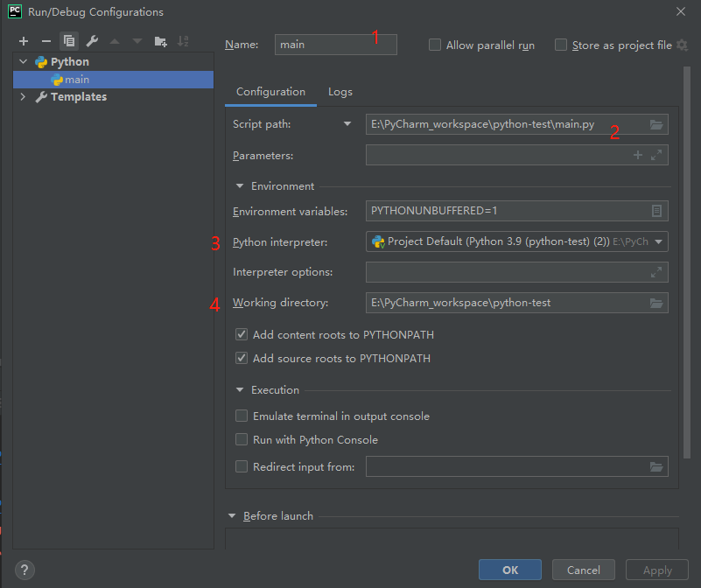This screenshot has height=588, width=701.
Task: Browse for a script path file
Action: (656, 123)
